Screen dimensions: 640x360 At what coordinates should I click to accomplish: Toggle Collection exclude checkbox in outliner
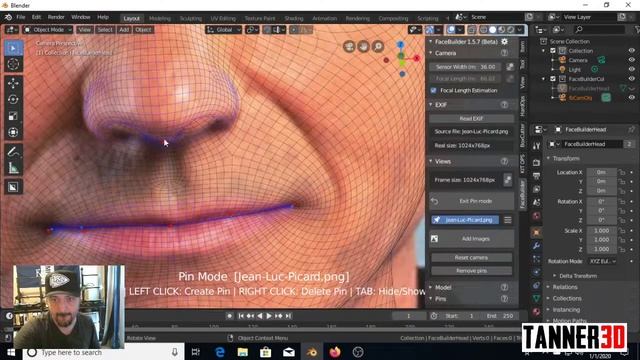[553, 51]
